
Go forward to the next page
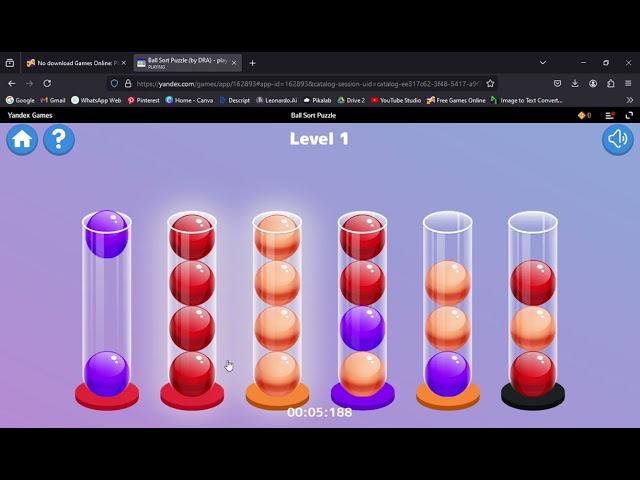29,83
